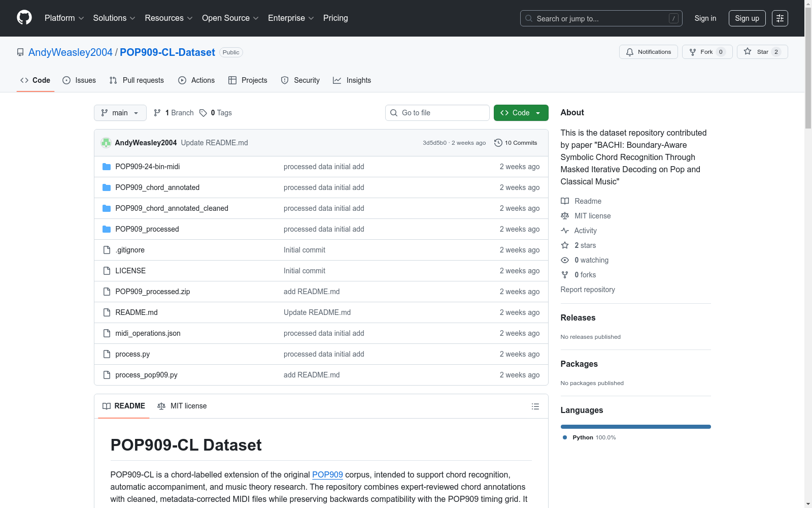Go to the Pricing page
Image resolution: width=812 pixels, height=508 pixels.
[335, 18]
